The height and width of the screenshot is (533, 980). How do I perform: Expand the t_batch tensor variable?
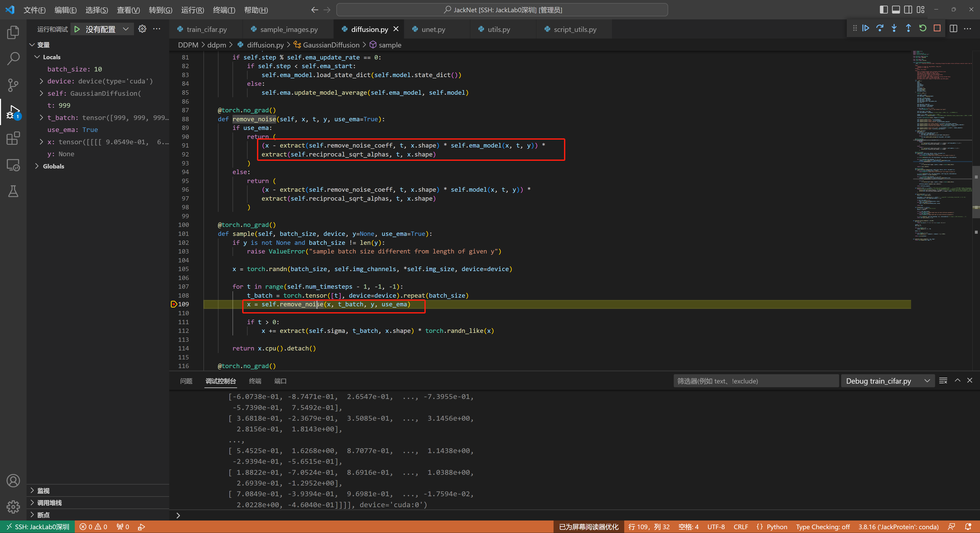41,118
